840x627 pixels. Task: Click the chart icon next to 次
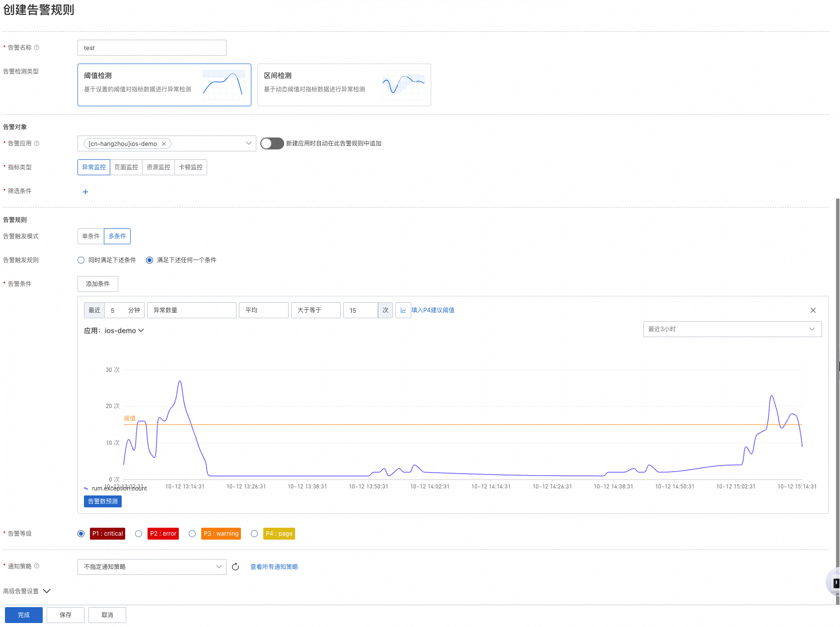point(403,310)
